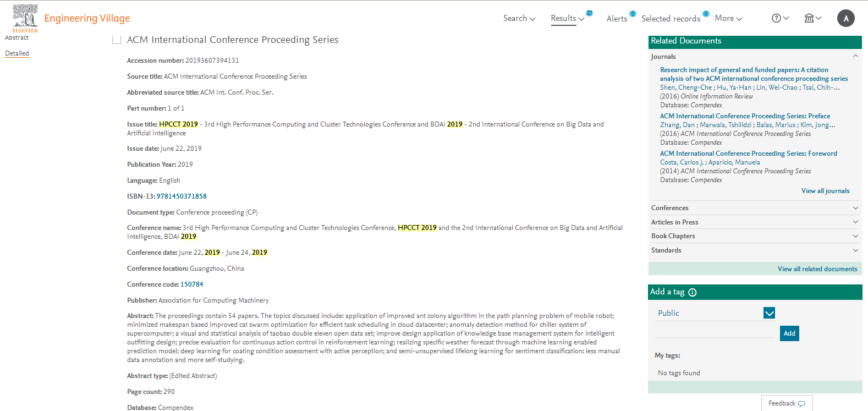Click the Feedback speech bubble icon

click(801, 404)
